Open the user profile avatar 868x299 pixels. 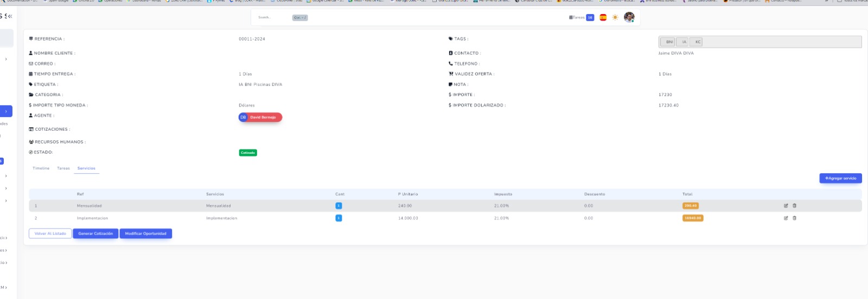pos(629,17)
